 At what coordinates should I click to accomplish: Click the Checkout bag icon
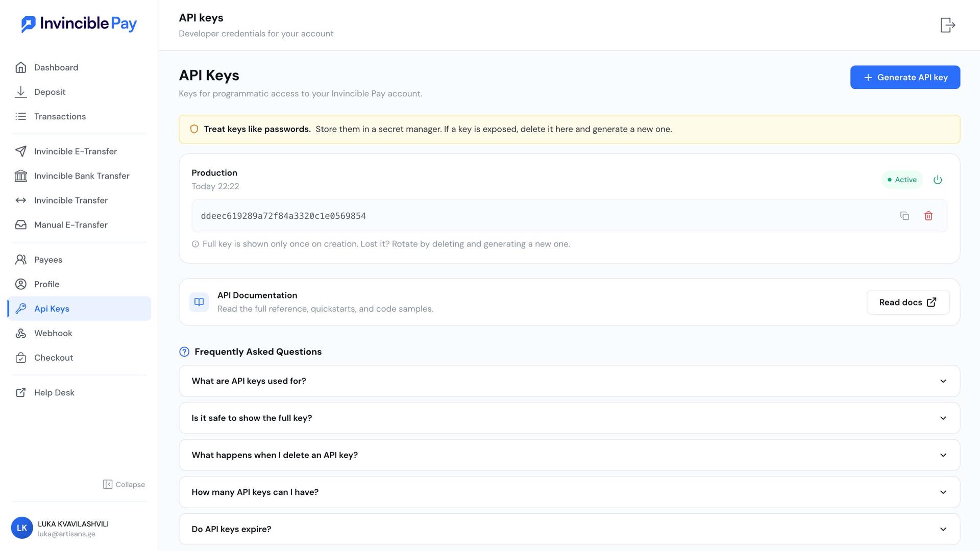tap(21, 357)
